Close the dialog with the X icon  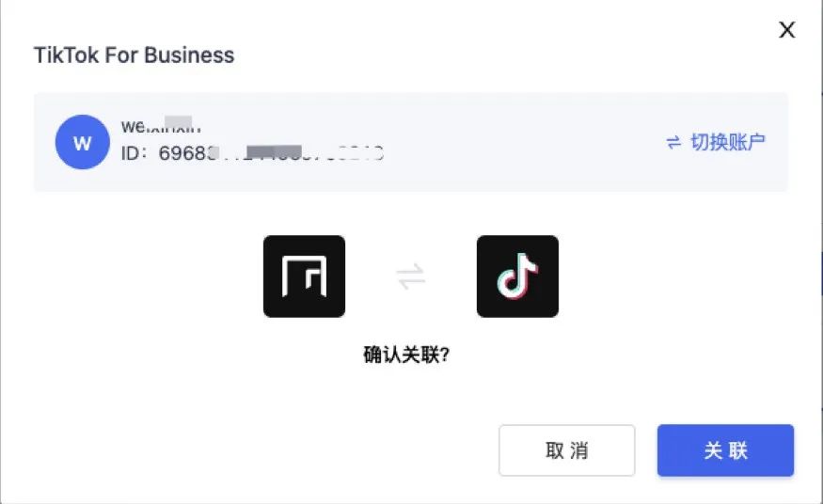tap(786, 29)
